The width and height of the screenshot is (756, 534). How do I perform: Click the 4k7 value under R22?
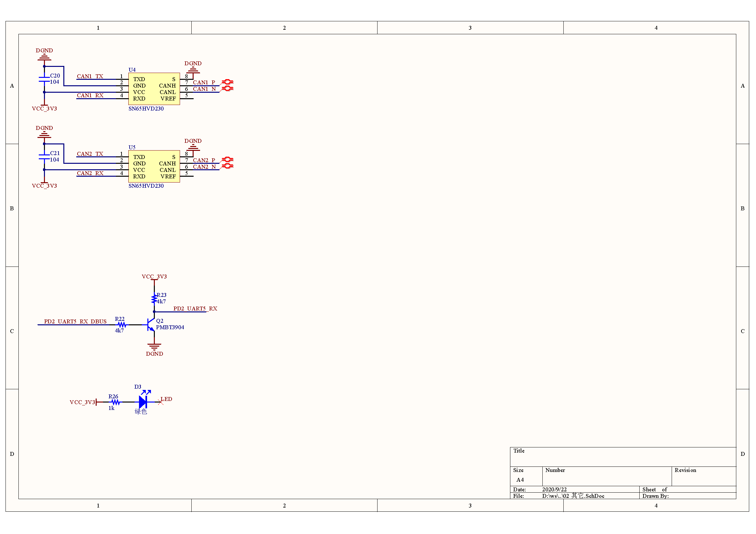119,331
